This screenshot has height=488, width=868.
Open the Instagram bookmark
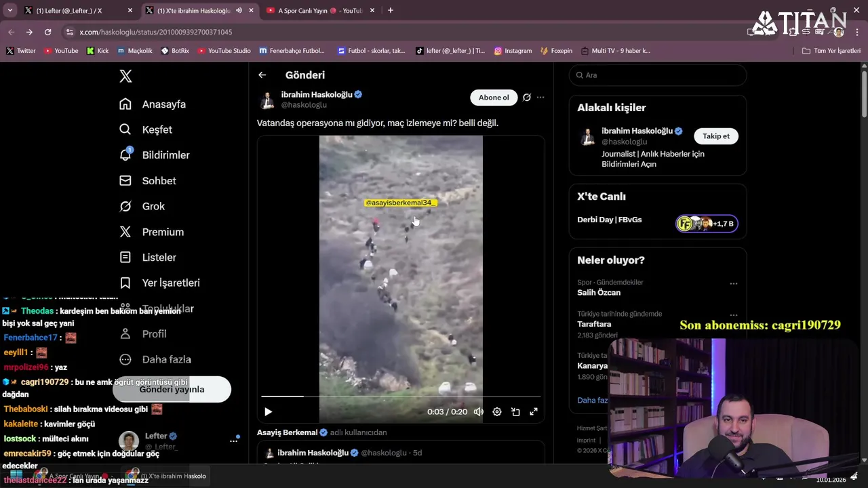pyautogui.click(x=513, y=51)
